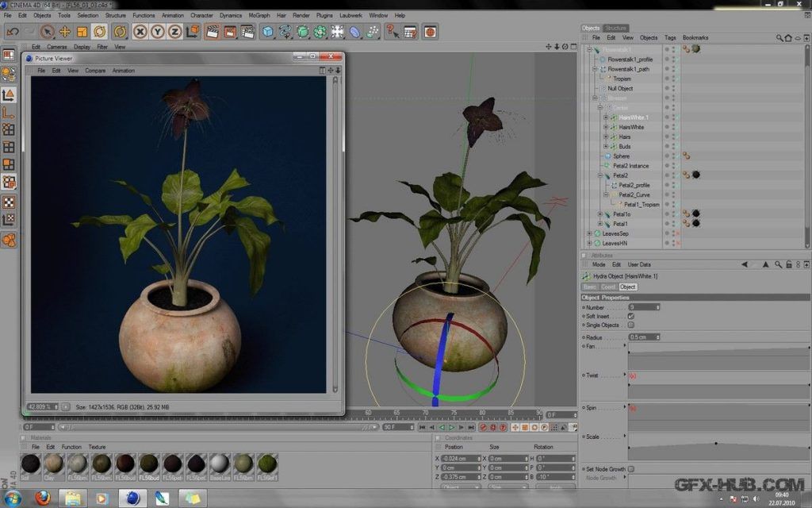Toggle X axis lock
Image resolution: width=812 pixels, height=508 pixels.
pyautogui.click(x=140, y=32)
